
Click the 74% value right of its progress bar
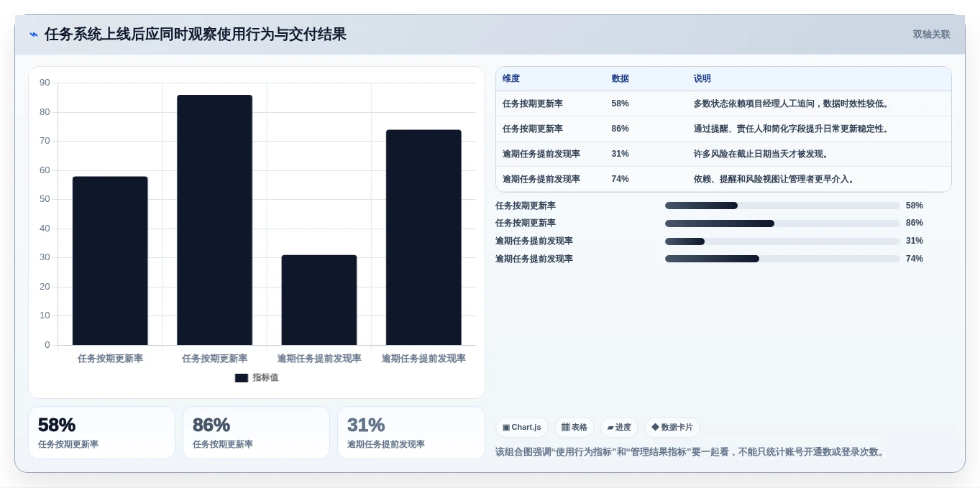(x=915, y=259)
